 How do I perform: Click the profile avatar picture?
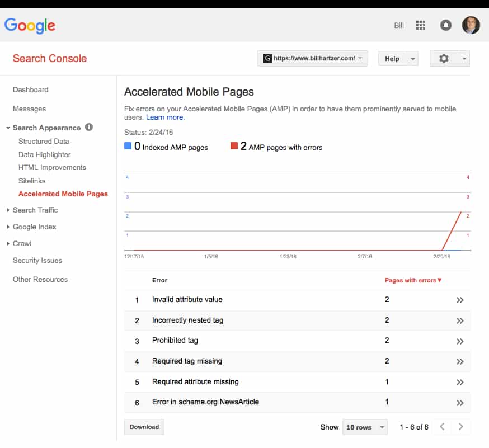pos(471,25)
